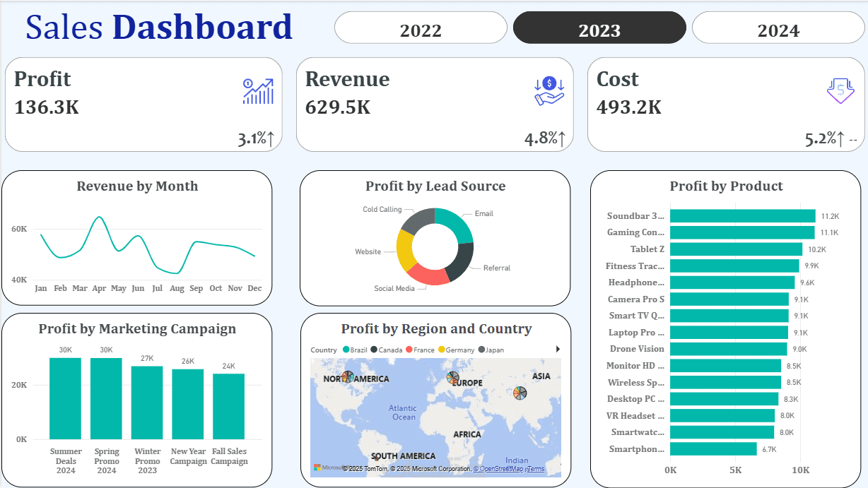Click the France red legend dot
The height and width of the screenshot is (488, 868).
[x=409, y=350]
